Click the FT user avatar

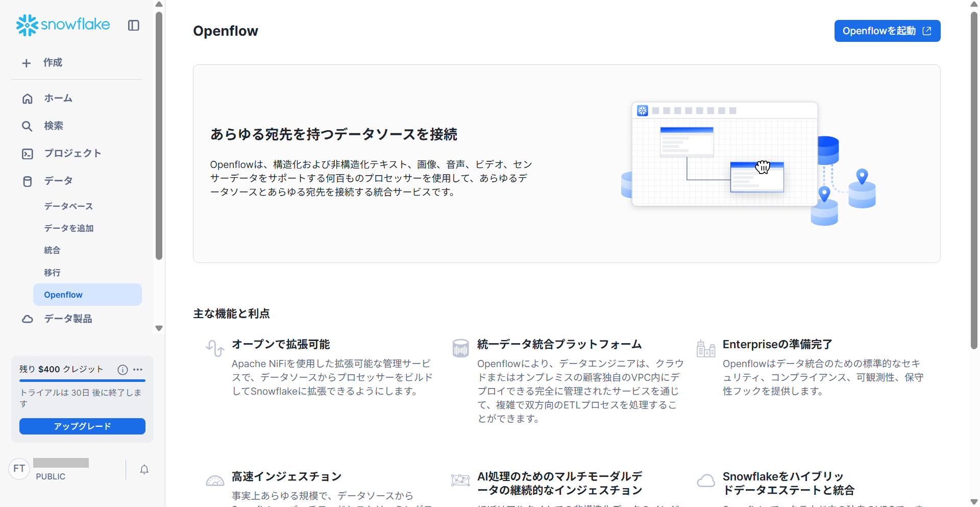coord(19,469)
